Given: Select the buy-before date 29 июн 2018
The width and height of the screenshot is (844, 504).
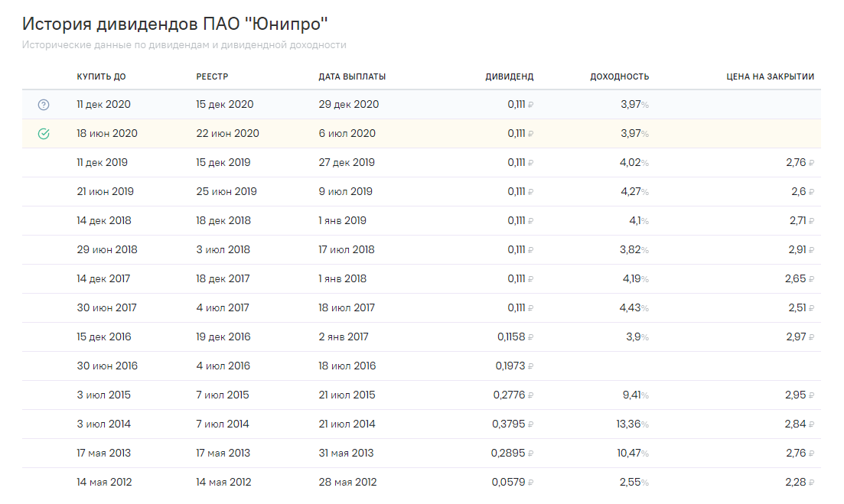Looking at the screenshot, I should click(x=106, y=249).
